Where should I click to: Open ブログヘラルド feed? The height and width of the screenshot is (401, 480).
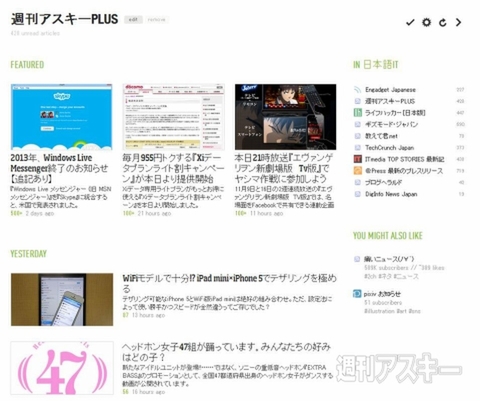[383, 182]
